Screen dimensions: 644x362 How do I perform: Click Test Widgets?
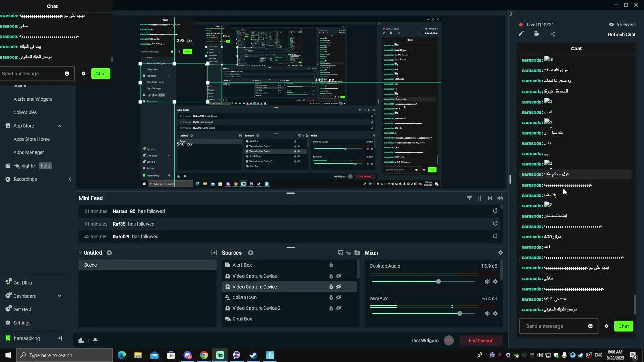424,341
